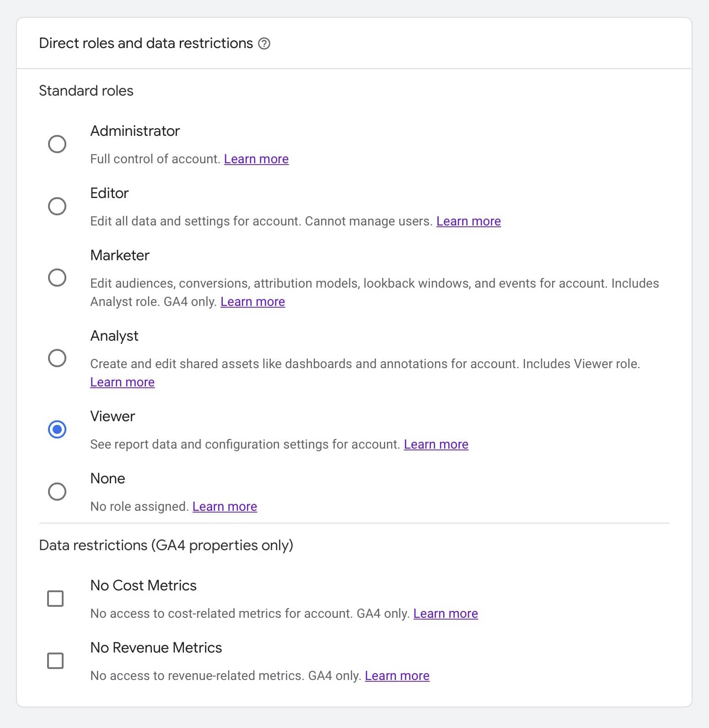Select the Administrator role radio button

tap(57, 144)
